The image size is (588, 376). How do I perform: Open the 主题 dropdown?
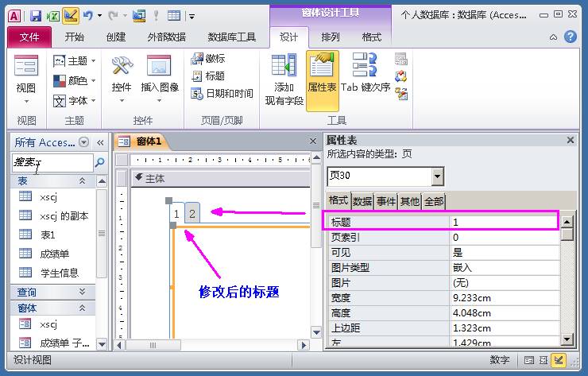click(74, 60)
